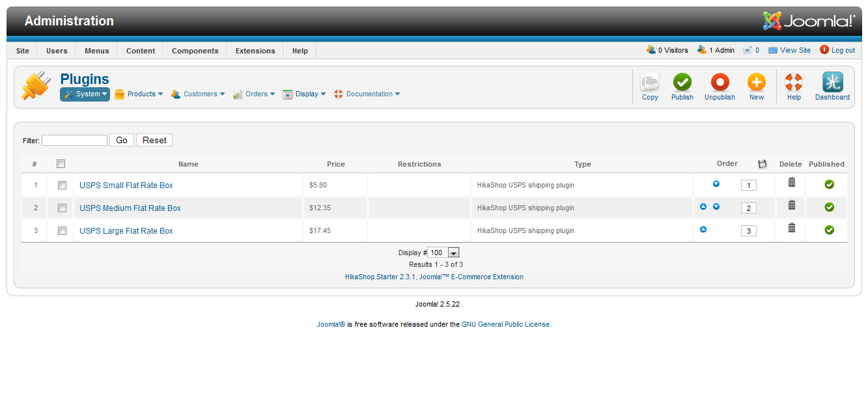Click order field of Small Flat Rate Box
Viewport: 868px width, 414px height.
pyautogui.click(x=749, y=186)
